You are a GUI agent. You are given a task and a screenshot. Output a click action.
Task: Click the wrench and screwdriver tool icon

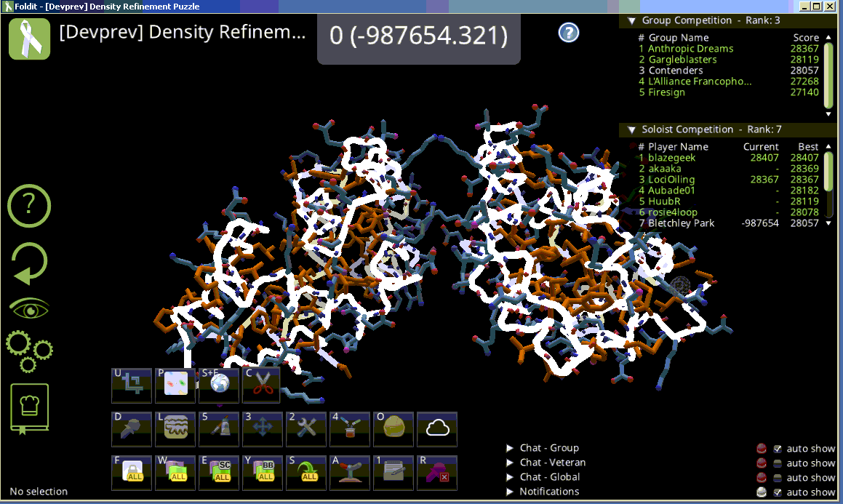(306, 429)
